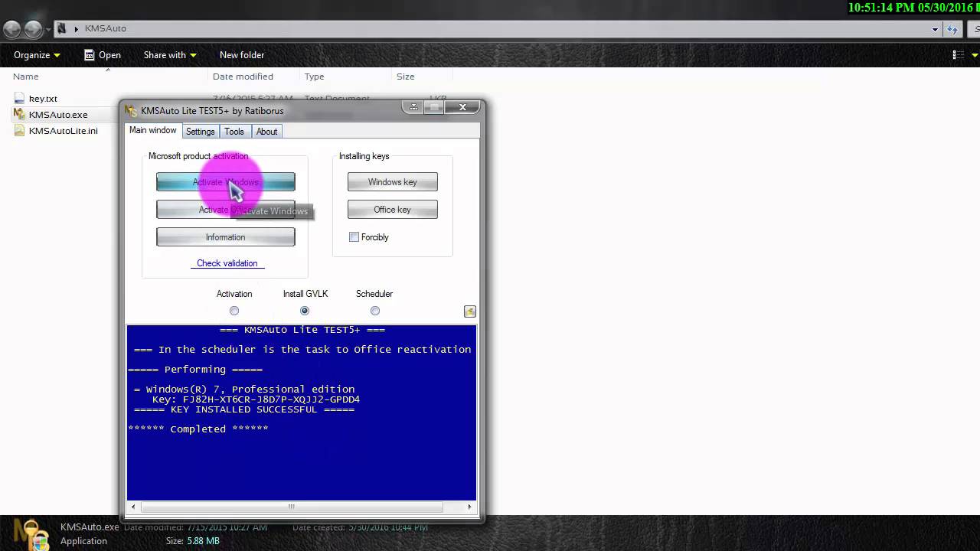This screenshot has width=980, height=551.
Task: Click the console scroll right arrow
Action: pyautogui.click(x=469, y=507)
